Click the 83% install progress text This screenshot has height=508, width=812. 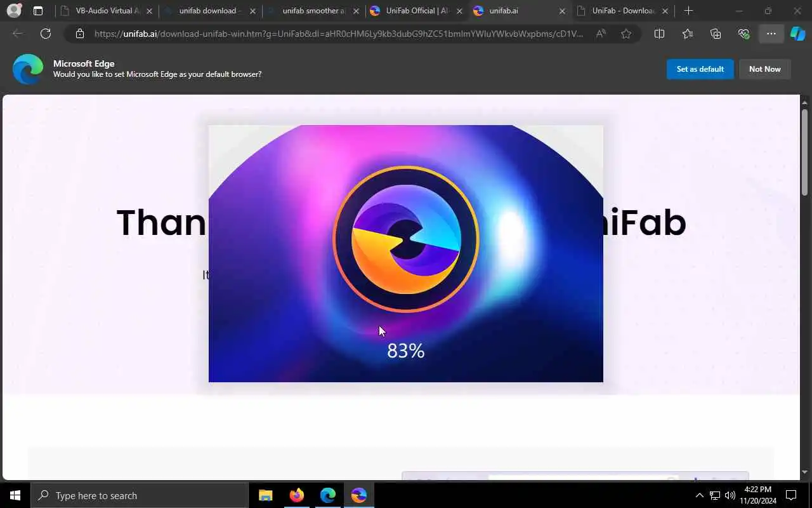(406, 351)
